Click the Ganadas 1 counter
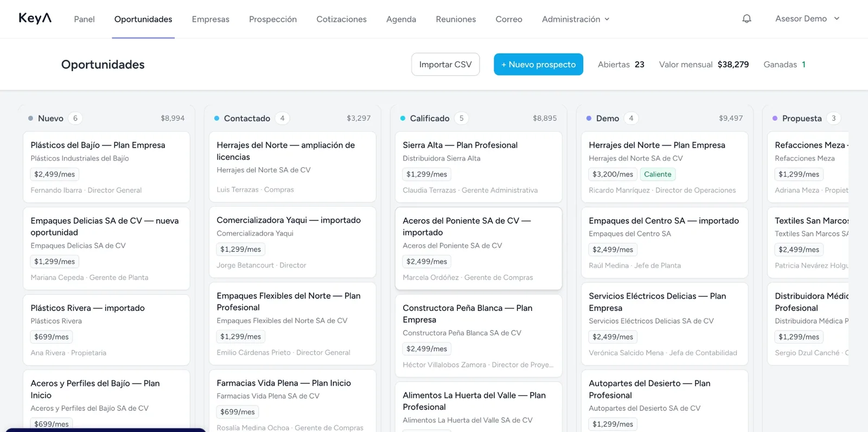 pos(784,64)
